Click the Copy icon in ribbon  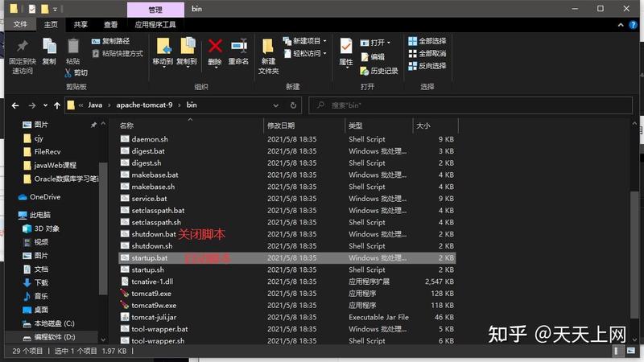(x=49, y=46)
